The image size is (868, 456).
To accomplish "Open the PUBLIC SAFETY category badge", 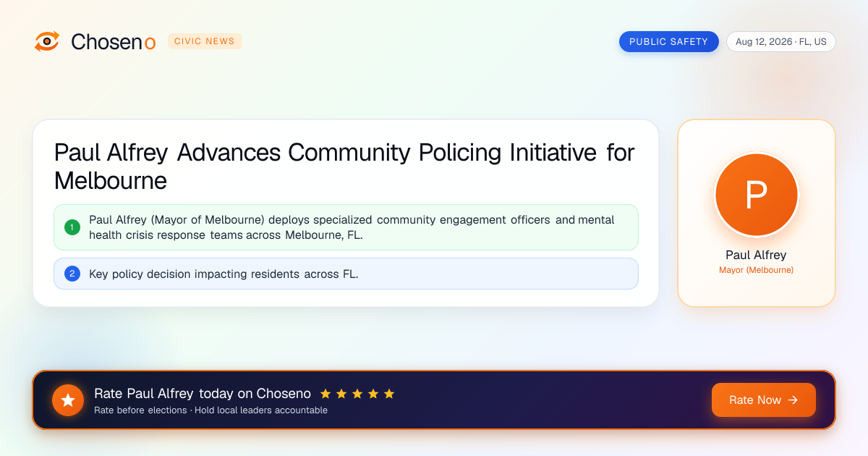I will click(668, 41).
